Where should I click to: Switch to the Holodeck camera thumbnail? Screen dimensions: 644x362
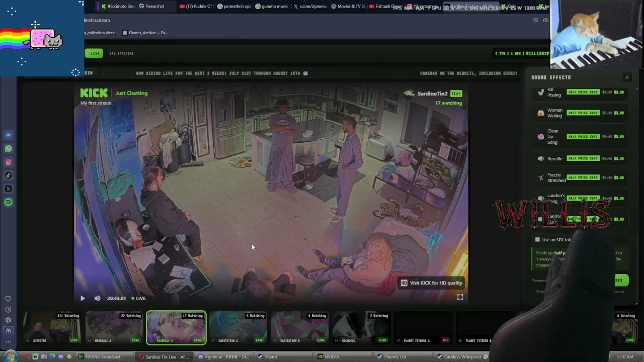point(361,328)
